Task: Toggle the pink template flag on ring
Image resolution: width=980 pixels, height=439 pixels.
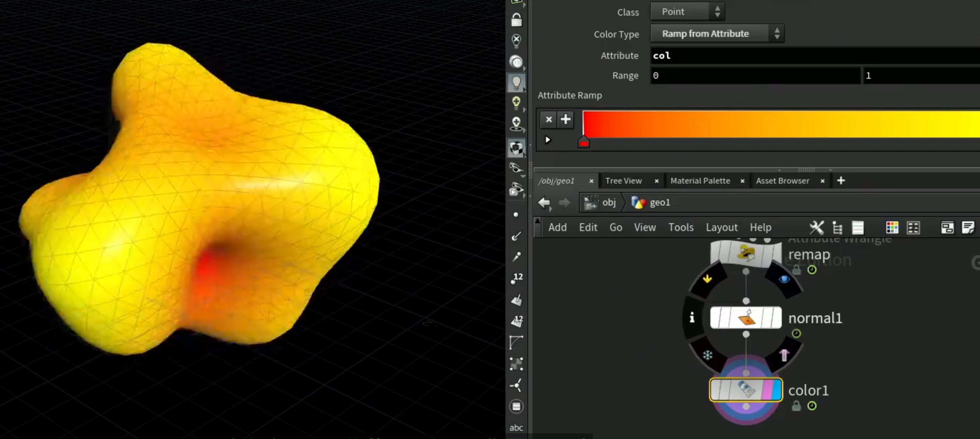Action: [x=784, y=355]
